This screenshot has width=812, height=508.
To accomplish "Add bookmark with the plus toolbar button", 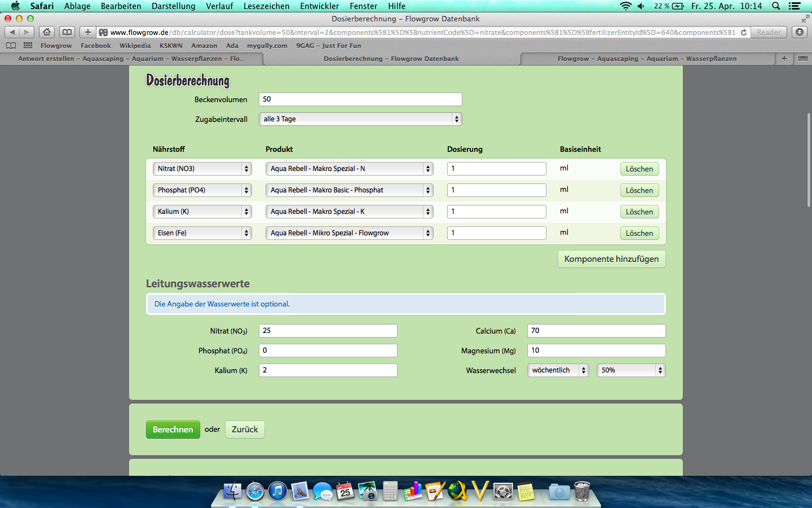I will point(87,32).
